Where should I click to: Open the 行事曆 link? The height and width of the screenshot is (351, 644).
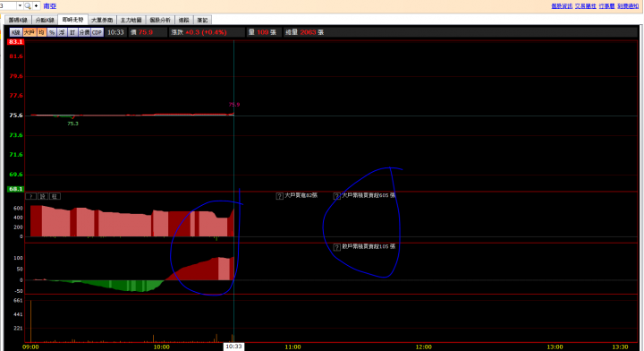click(606, 5)
